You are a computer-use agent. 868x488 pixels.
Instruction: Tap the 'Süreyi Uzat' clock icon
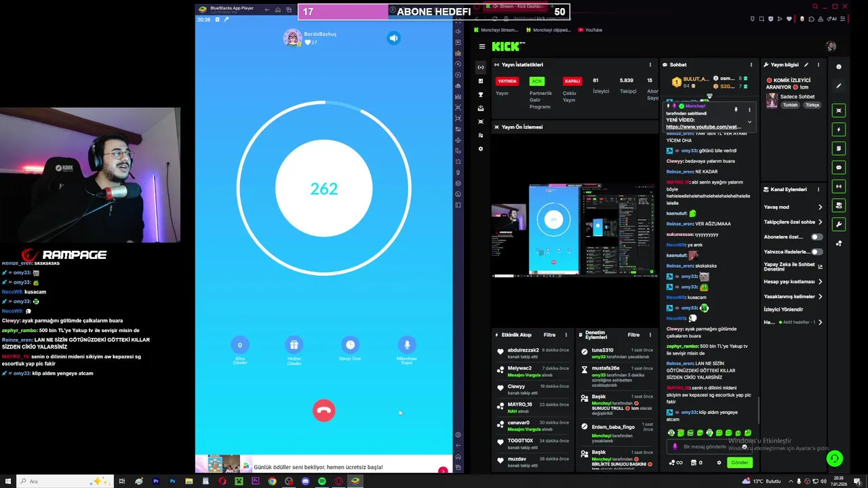pyautogui.click(x=350, y=345)
